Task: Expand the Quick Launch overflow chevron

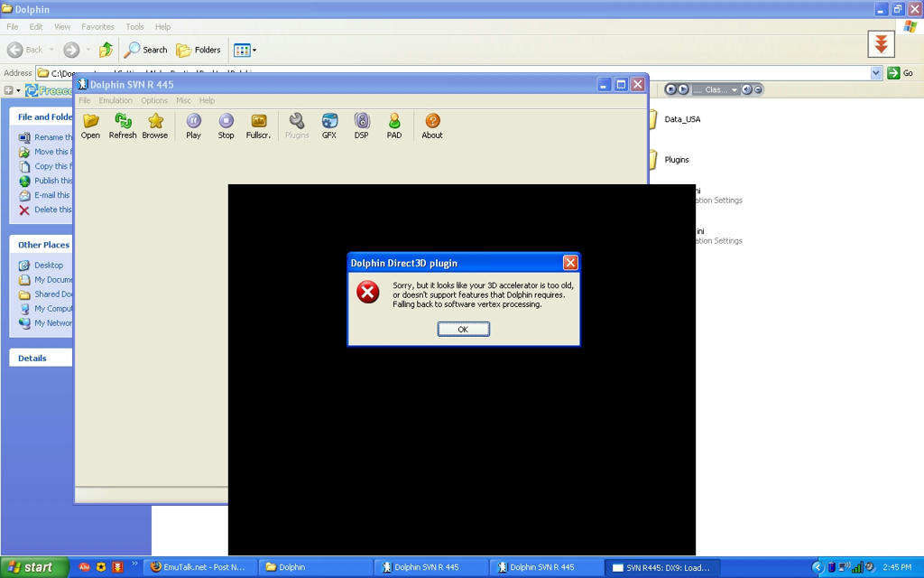Action: pos(134,564)
